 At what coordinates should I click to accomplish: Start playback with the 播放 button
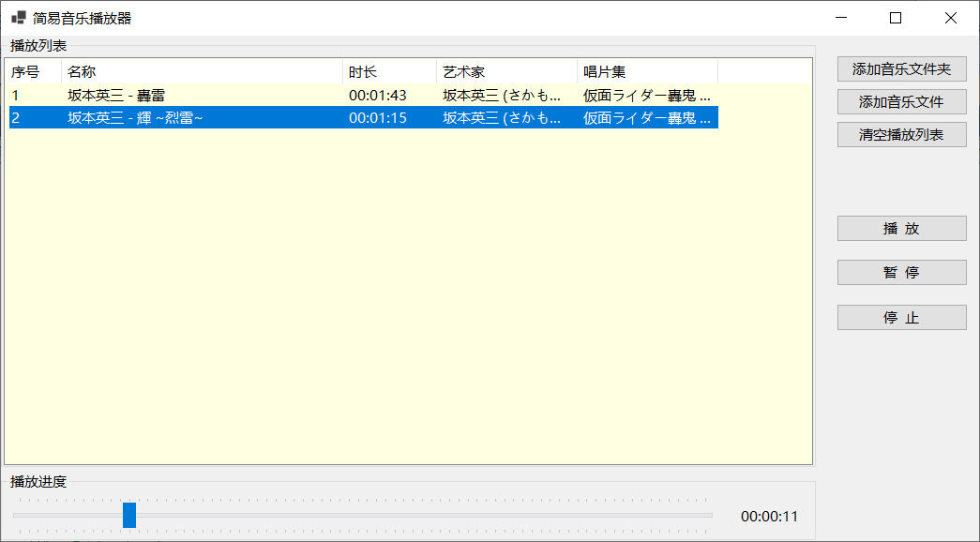pyautogui.click(x=902, y=228)
